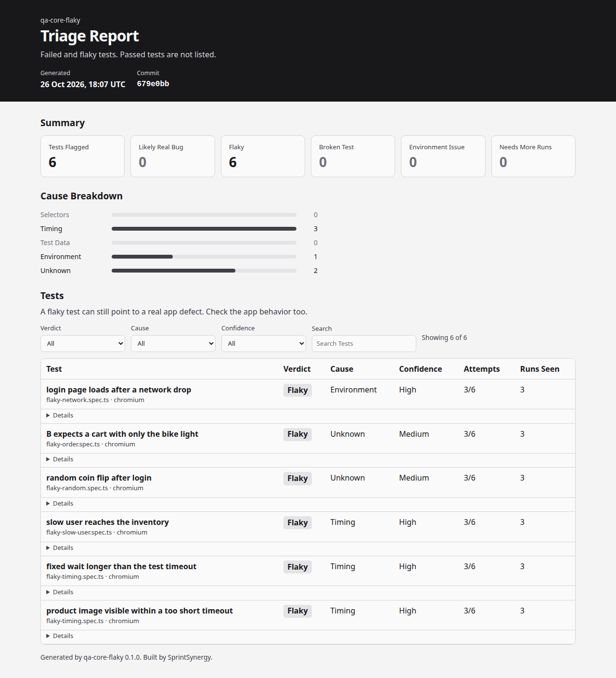Click the Medium confidence cell in bike light row
Image resolution: width=616 pixels, height=678 pixels.
(414, 434)
